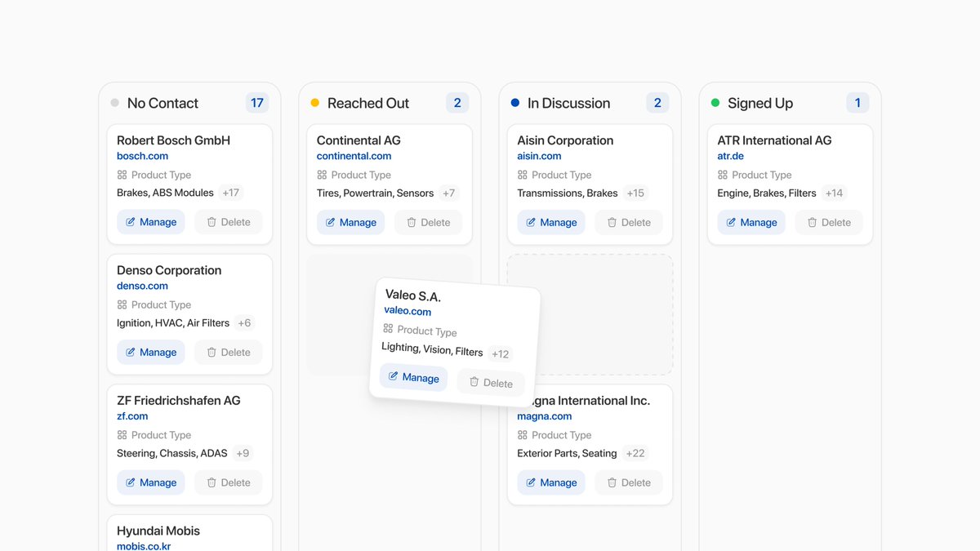This screenshot has height=551, width=980.
Task: Expand the +7 product tags on Continental
Action: pos(448,193)
